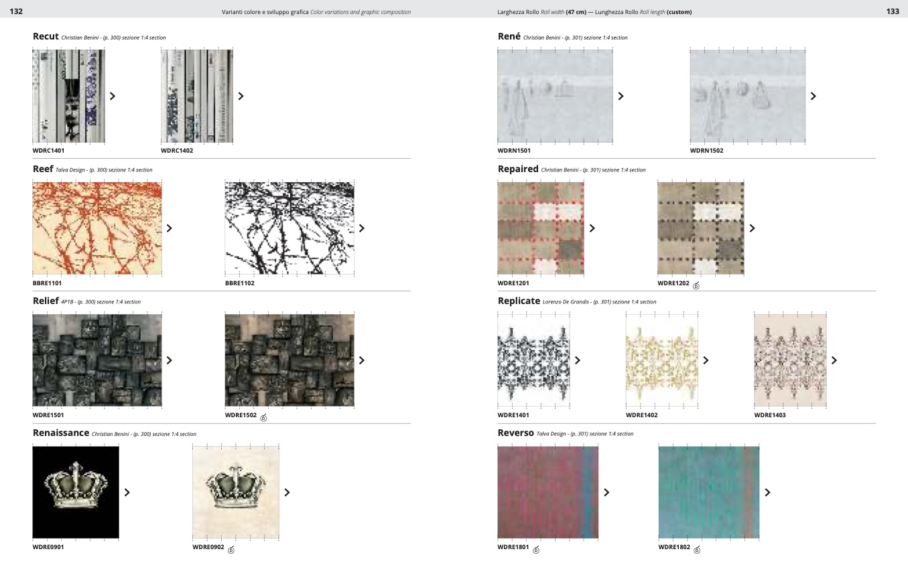
Task: Expand arrow beside Recut WDRC1402 sample
Action: 241,96
